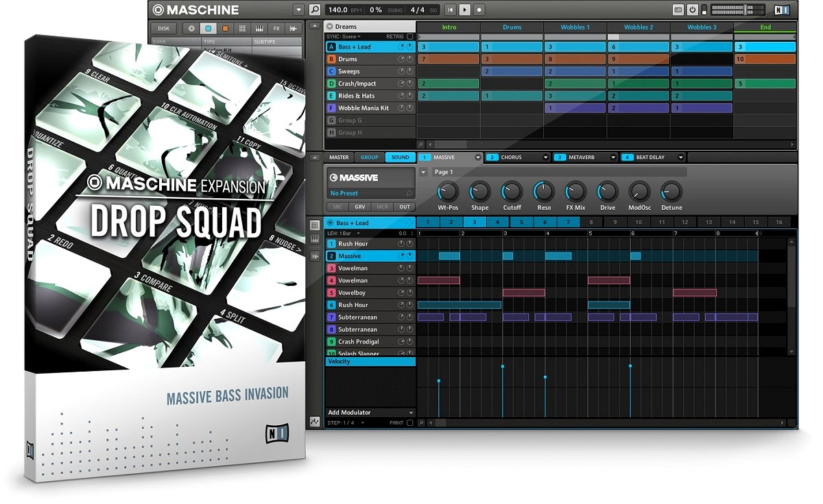
Task: Switch browser to DISK mode
Action: [164, 29]
